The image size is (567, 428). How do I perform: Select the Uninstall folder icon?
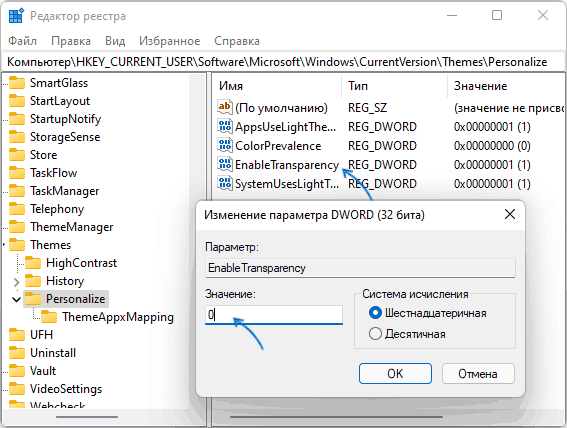point(17,353)
